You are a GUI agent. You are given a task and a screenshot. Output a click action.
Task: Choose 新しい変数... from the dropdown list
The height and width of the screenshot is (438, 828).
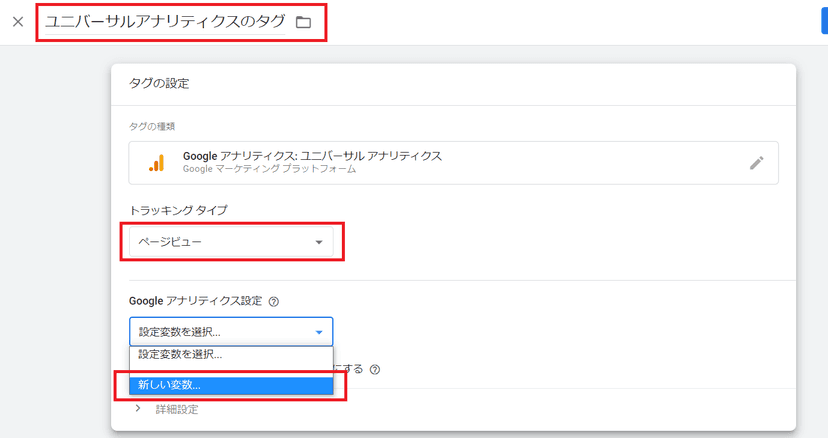click(231, 385)
